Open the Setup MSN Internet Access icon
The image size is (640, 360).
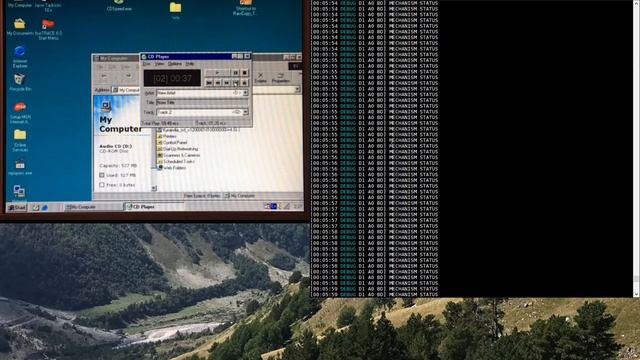(20, 113)
